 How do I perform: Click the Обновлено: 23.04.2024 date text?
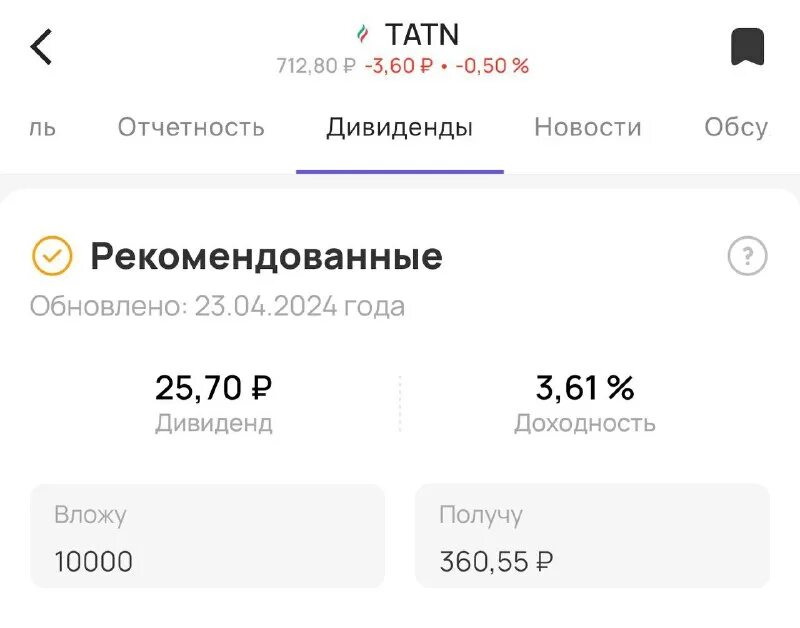click(217, 306)
